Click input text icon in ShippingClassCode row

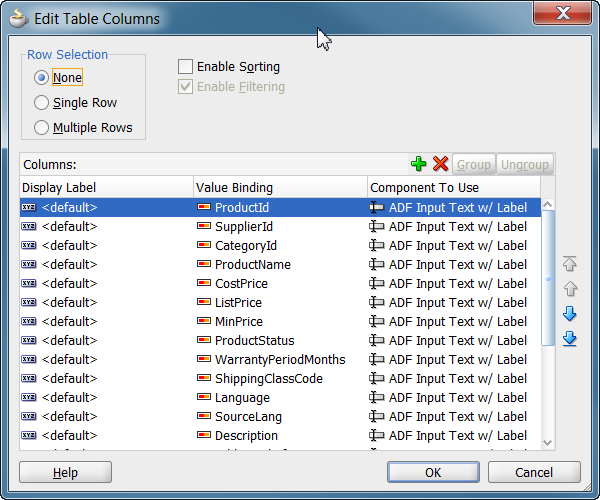pyautogui.click(x=377, y=378)
